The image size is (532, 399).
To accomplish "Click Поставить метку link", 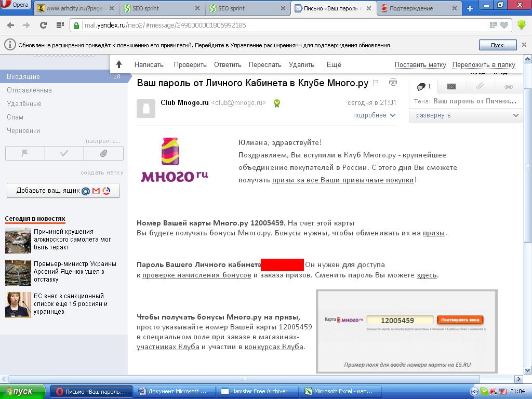I will [420, 65].
